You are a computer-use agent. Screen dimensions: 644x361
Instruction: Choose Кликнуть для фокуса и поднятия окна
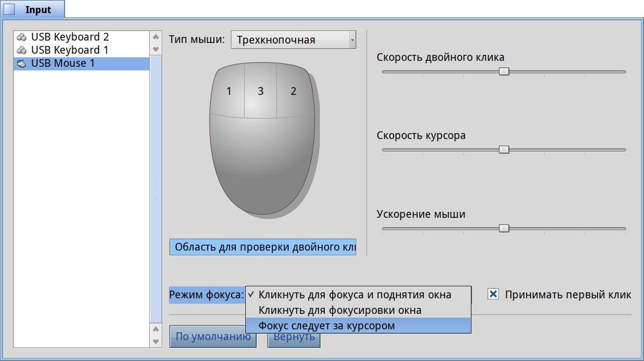[x=358, y=295]
